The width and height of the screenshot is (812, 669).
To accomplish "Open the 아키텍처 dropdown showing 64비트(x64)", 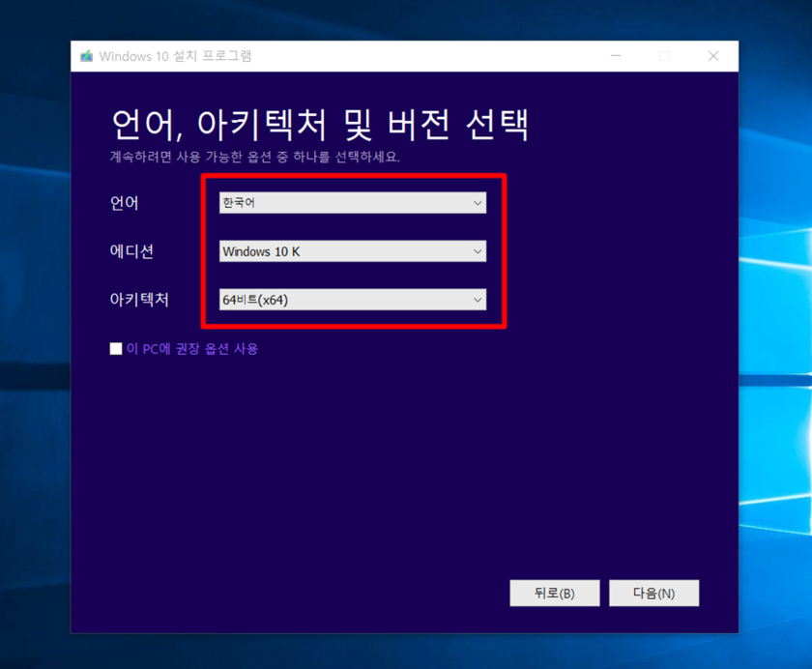I will [x=353, y=300].
